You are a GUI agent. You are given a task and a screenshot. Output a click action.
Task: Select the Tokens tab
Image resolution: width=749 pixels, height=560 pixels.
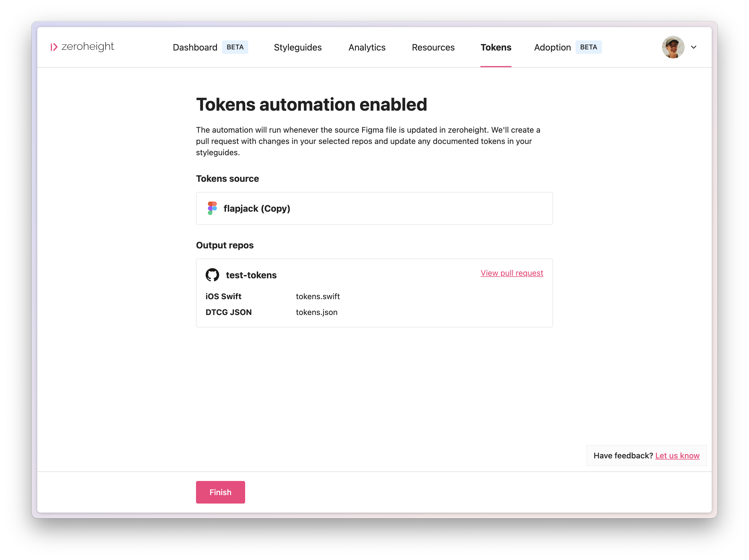coord(496,47)
